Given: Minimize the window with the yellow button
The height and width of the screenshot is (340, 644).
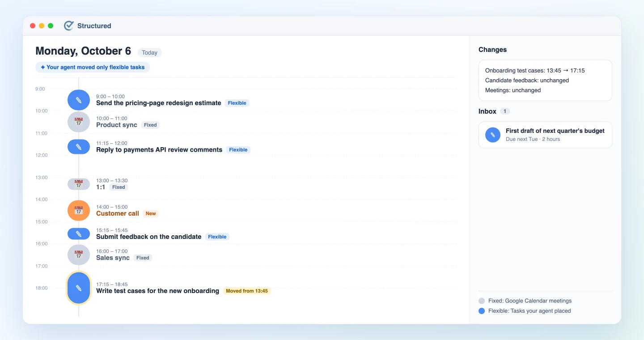Looking at the screenshot, I should (x=42, y=26).
